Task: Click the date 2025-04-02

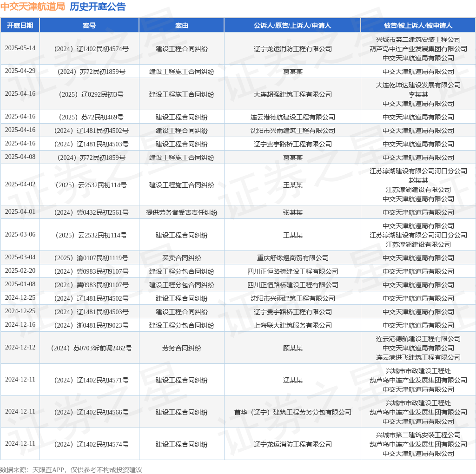Action: (20, 184)
